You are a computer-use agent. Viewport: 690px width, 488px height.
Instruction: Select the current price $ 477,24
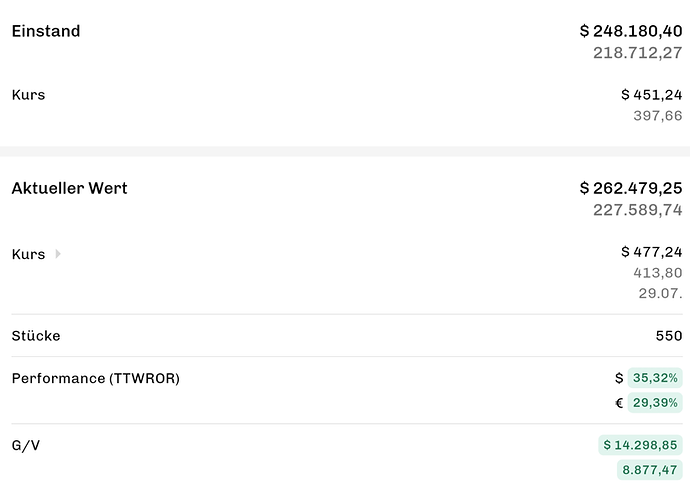652,252
